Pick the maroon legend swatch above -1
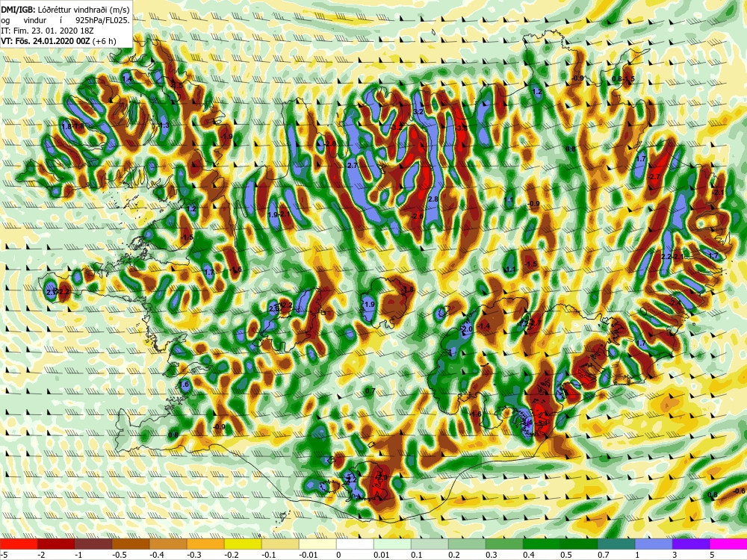The width and height of the screenshot is (747, 560). tap(93, 544)
